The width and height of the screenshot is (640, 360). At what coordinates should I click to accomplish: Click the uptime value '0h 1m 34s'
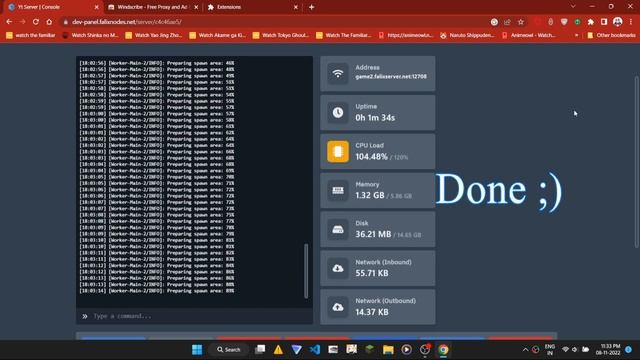pos(375,118)
